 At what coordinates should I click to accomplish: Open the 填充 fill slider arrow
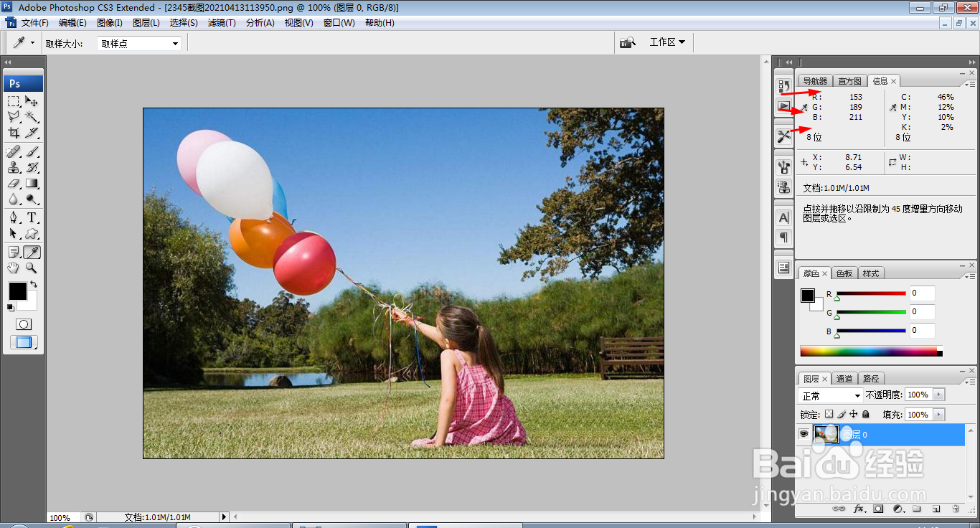[x=939, y=415]
